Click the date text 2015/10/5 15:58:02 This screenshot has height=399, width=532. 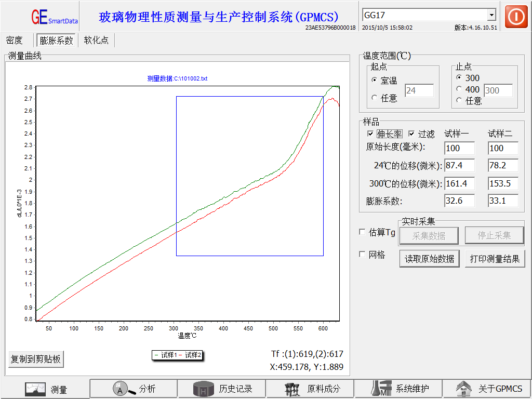pyautogui.click(x=387, y=28)
